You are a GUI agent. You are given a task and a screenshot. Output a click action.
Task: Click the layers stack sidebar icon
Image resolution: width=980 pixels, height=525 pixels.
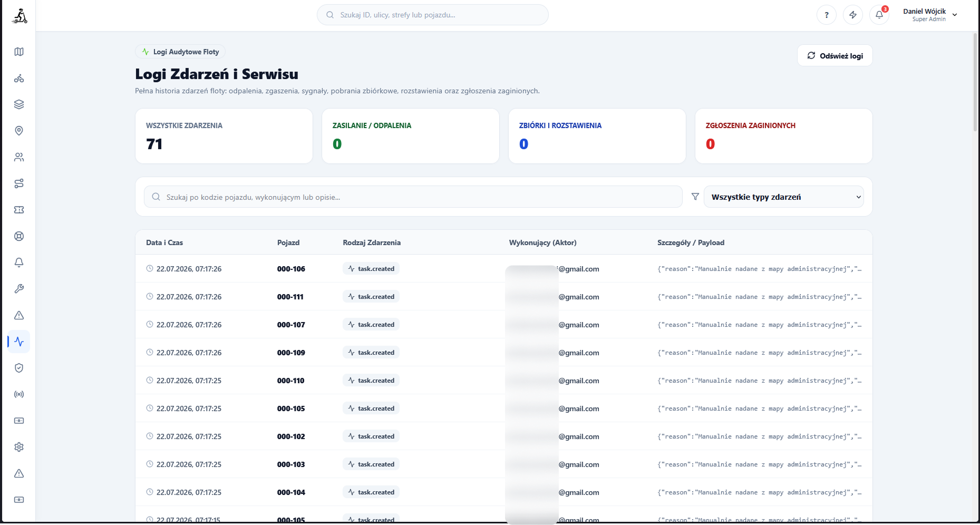19,104
